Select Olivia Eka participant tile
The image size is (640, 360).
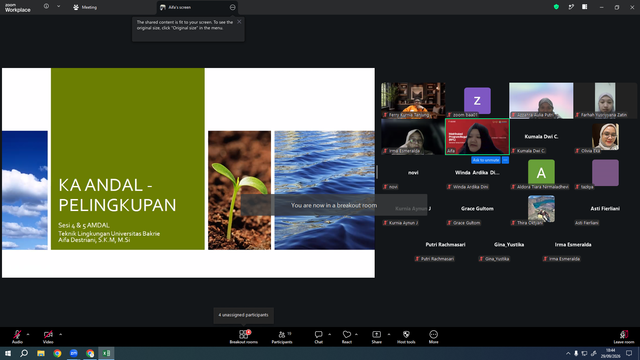(x=605, y=136)
